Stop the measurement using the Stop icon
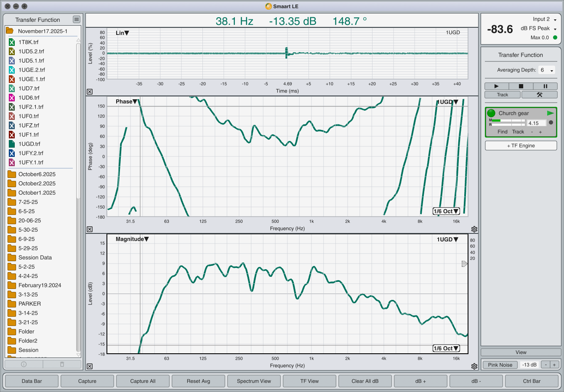This screenshot has width=564, height=392. point(521,86)
